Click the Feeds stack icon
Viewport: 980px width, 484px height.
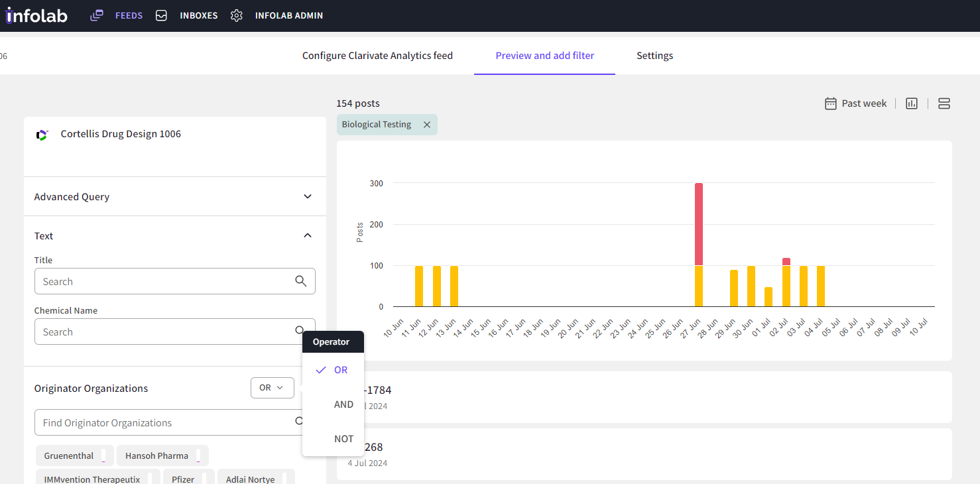tap(97, 15)
